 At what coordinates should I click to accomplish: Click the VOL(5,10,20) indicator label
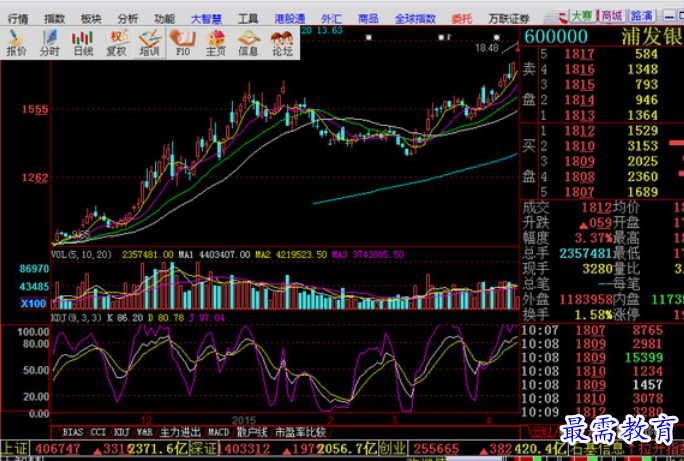82,254
